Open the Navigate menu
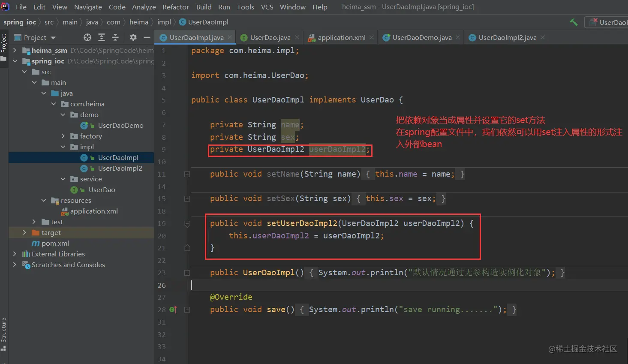The width and height of the screenshot is (628, 364). pyautogui.click(x=88, y=7)
